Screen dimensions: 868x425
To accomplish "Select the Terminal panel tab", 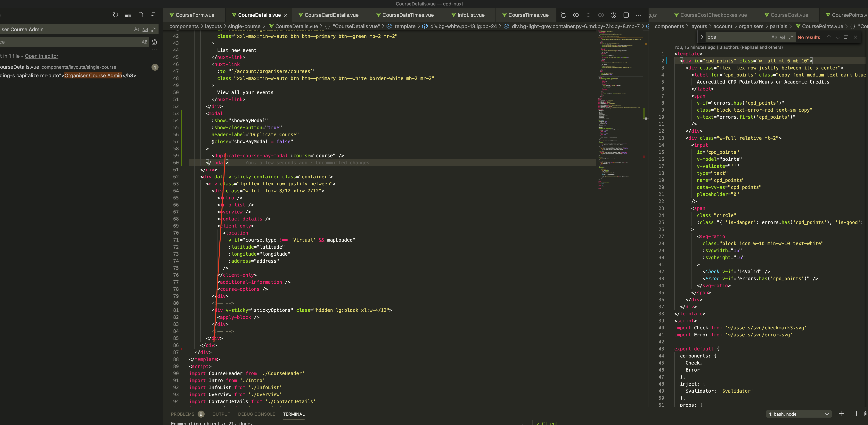I will 293,414.
